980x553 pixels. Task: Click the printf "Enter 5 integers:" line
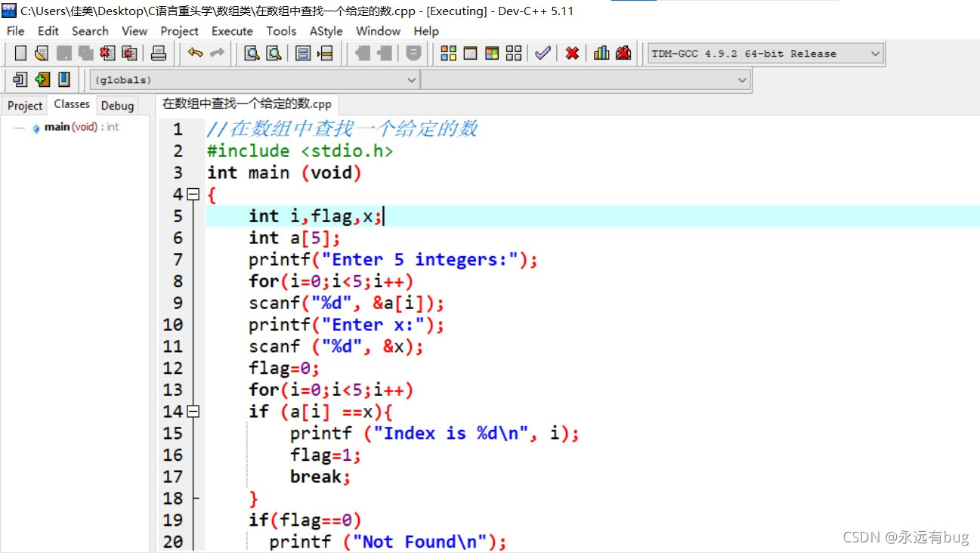[x=393, y=260]
